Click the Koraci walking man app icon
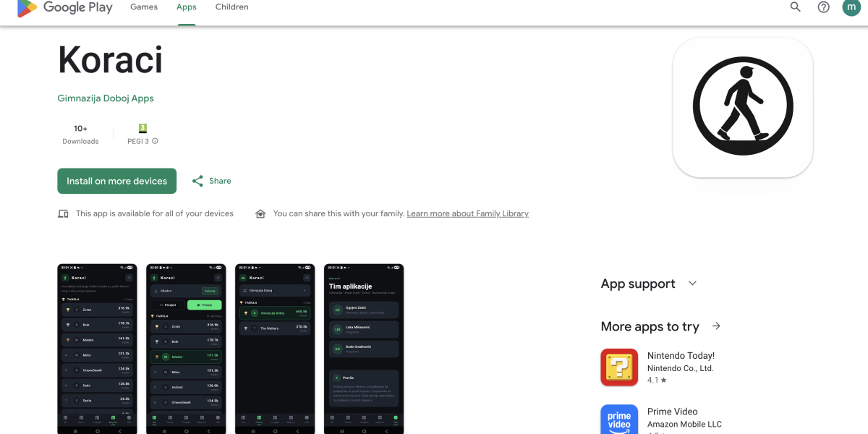868x434 pixels. (x=743, y=107)
